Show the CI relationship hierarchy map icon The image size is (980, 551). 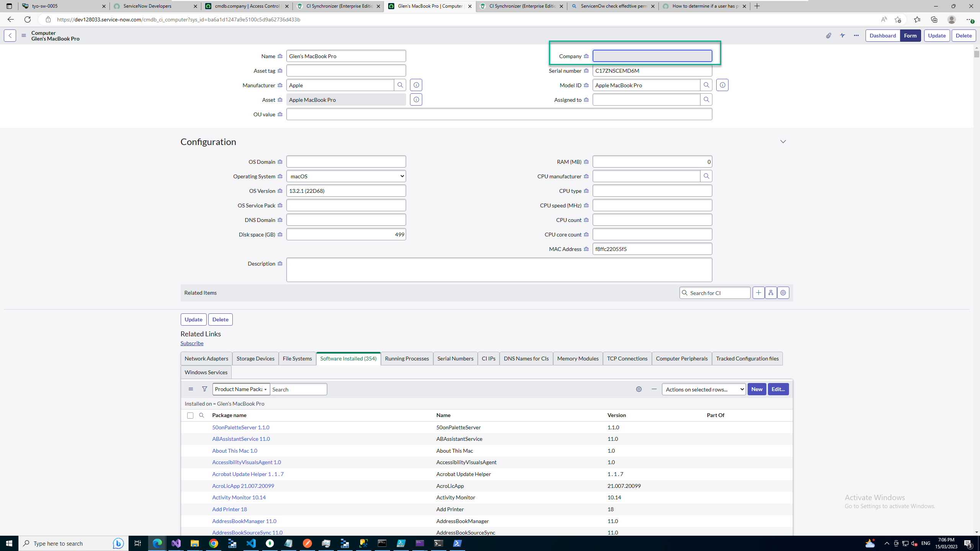[x=771, y=293]
